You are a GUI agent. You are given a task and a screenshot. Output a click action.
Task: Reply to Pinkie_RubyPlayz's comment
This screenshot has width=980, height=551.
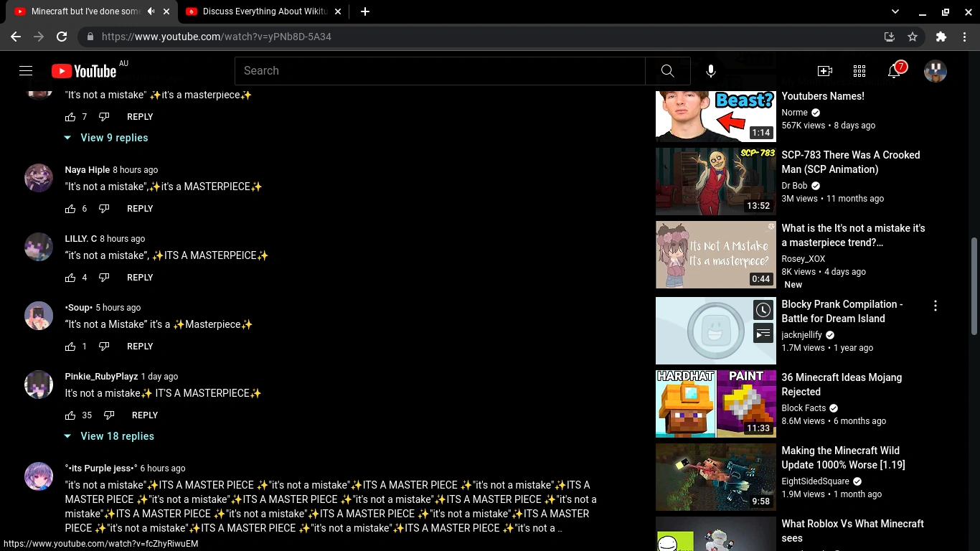pyautogui.click(x=145, y=415)
